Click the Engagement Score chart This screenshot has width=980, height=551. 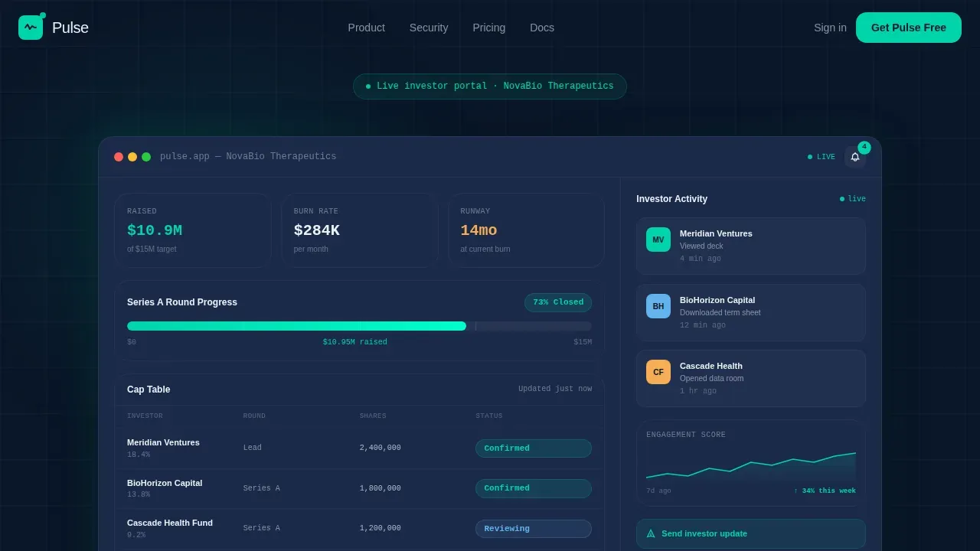point(751,467)
